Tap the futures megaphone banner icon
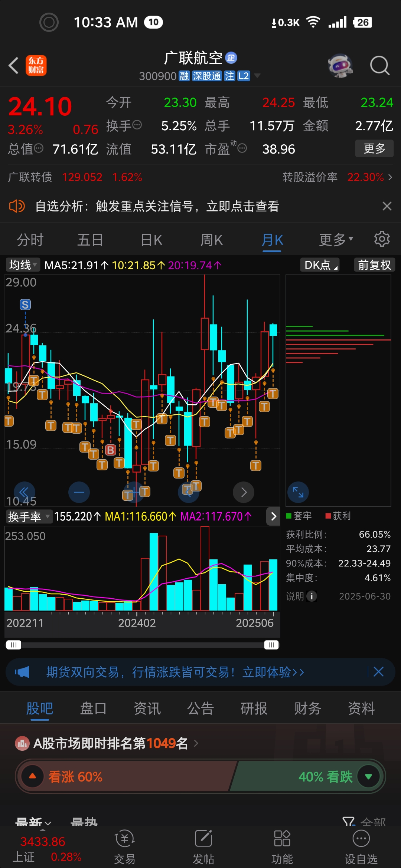 [x=22, y=672]
